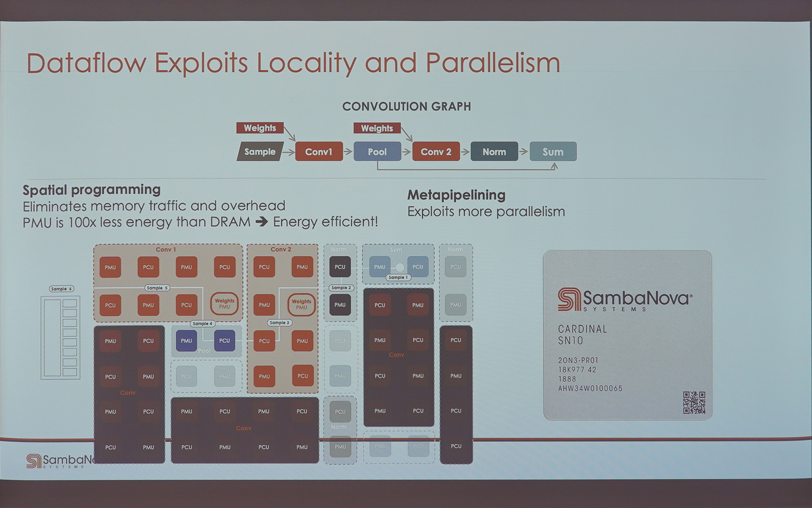The height and width of the screenshot is (508, 812).
Task: Click the blue PCU tile in Pool
Action: [224, 341]
